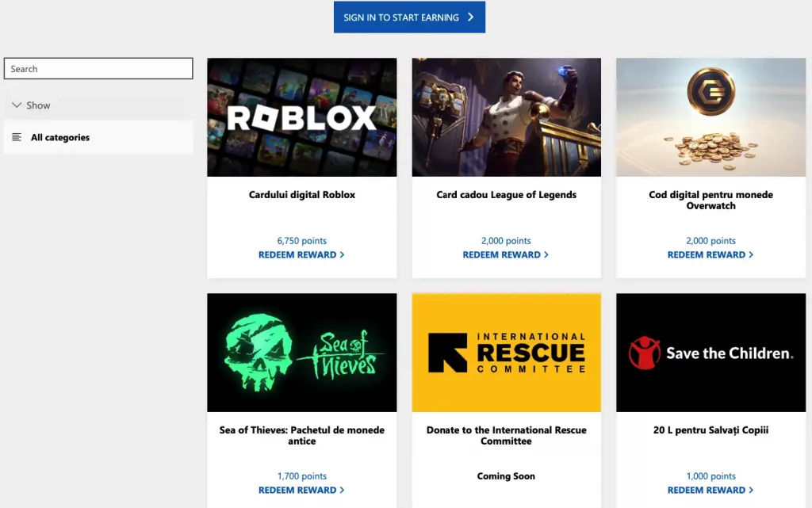The height and width of the screenshot is (508, 812).
Task: Click the arrow icon in sign-in button
Action: pos(471,17)
